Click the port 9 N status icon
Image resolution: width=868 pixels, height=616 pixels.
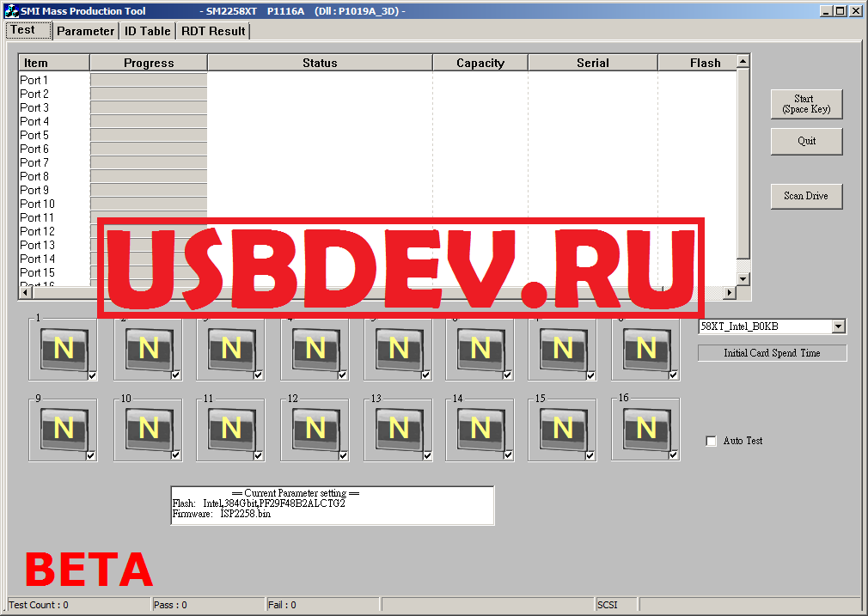64,429
